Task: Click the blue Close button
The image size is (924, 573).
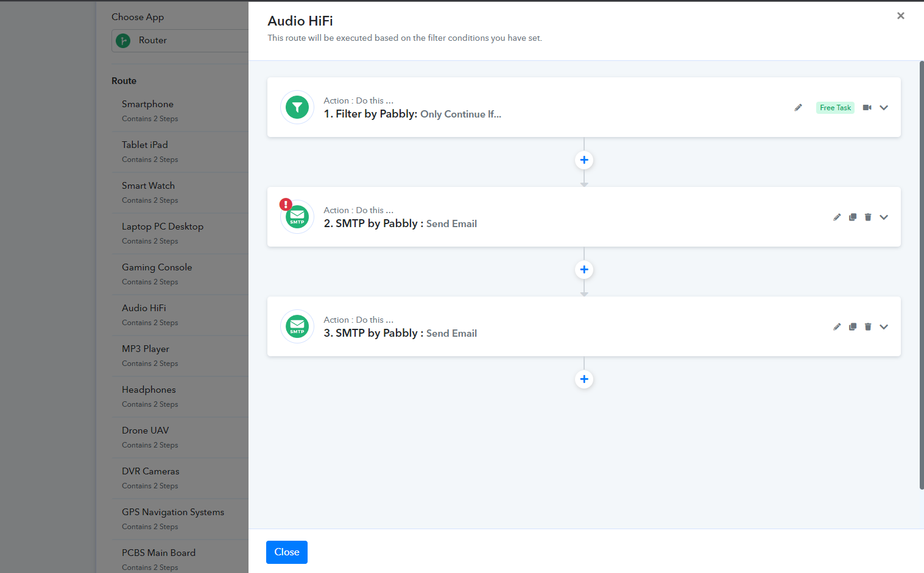Action: click(x=287, y=552)
